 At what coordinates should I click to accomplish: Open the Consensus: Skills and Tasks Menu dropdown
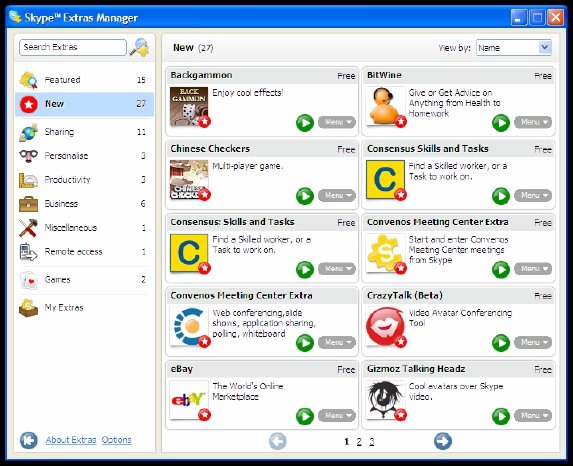[x=337, y=269]
